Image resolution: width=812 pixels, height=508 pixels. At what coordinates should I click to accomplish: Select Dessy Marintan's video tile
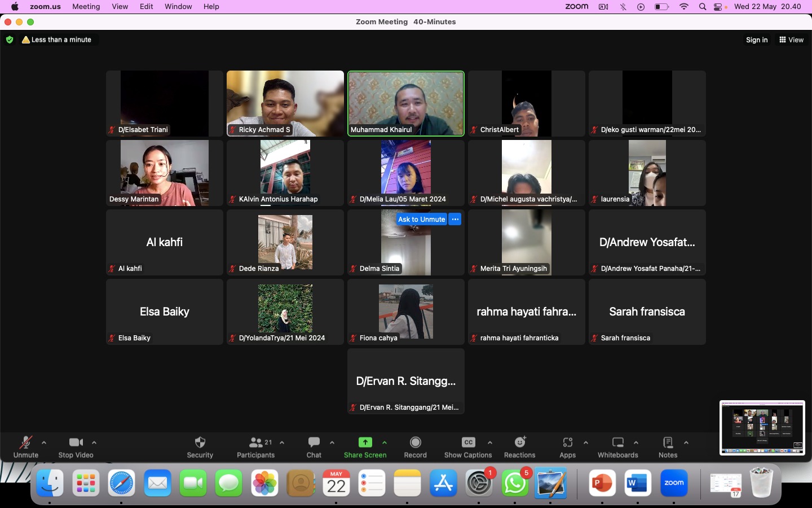point(165,173)
